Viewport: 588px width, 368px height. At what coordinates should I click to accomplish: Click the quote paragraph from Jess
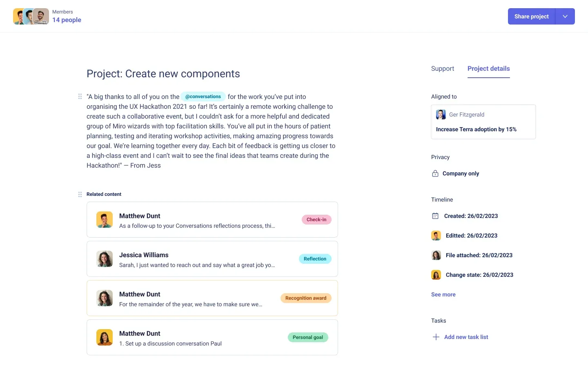[211, 131]
